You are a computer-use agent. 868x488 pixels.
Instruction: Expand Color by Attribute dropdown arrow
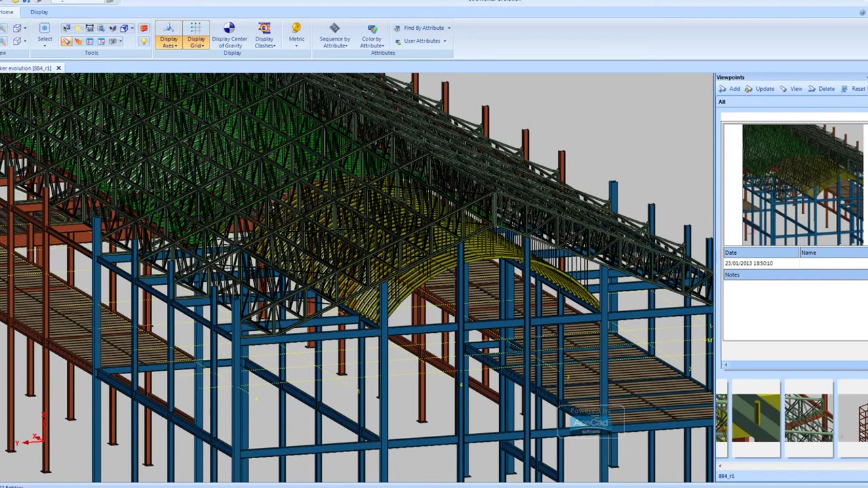point(383,46)
